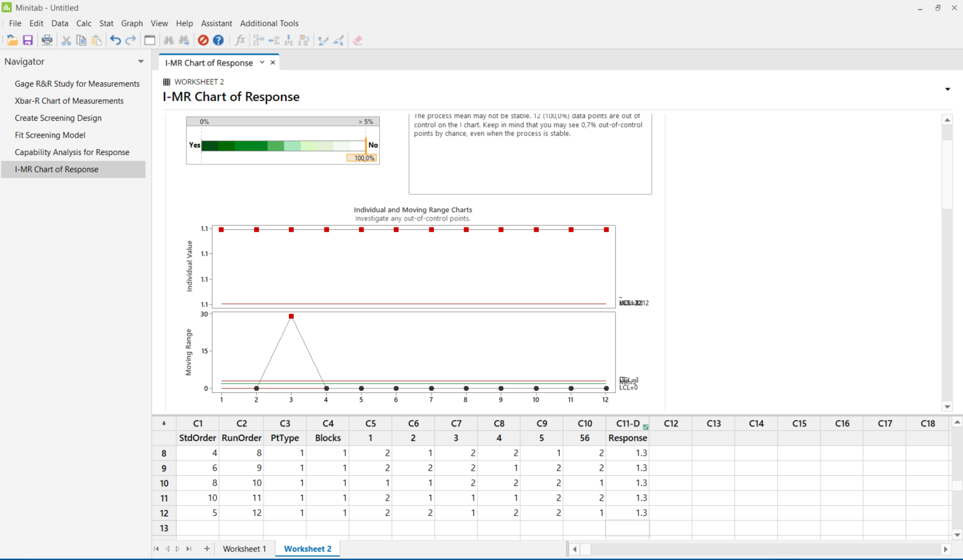Open a file using the toolbar folder icon

(x=12, y=39)
